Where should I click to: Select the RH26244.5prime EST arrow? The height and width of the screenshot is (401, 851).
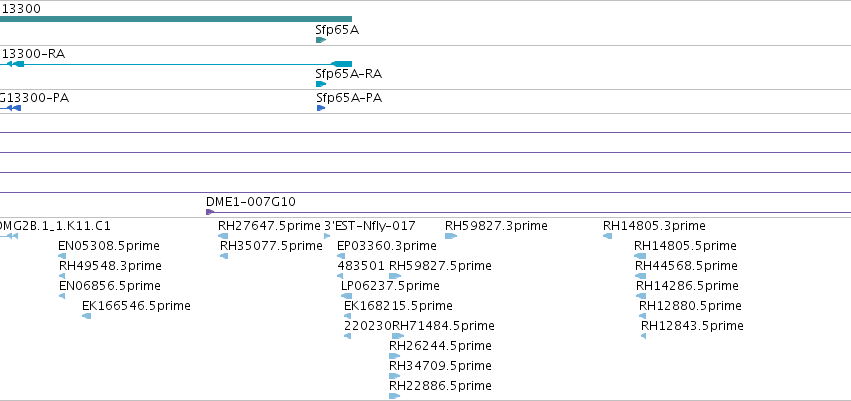coord(395,356)
